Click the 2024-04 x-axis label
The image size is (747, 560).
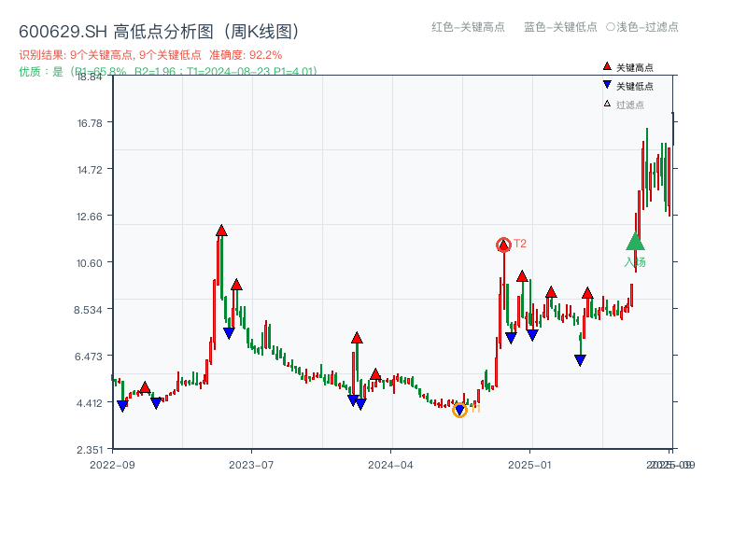point(389,463)
